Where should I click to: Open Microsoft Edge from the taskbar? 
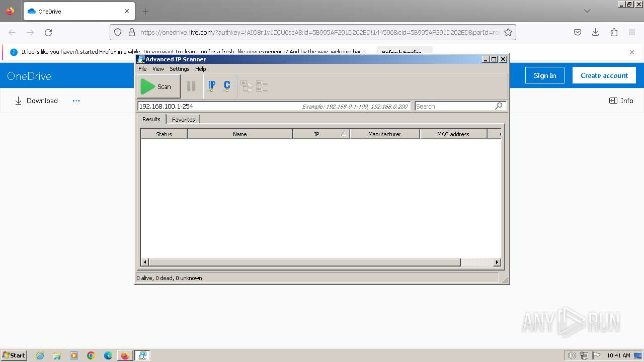click(x=108, y=355)
